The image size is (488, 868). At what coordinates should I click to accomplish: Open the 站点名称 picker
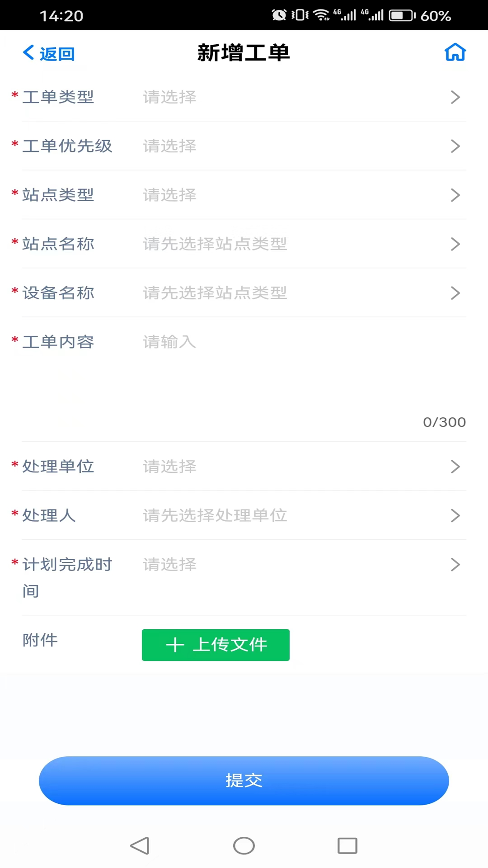298,244
